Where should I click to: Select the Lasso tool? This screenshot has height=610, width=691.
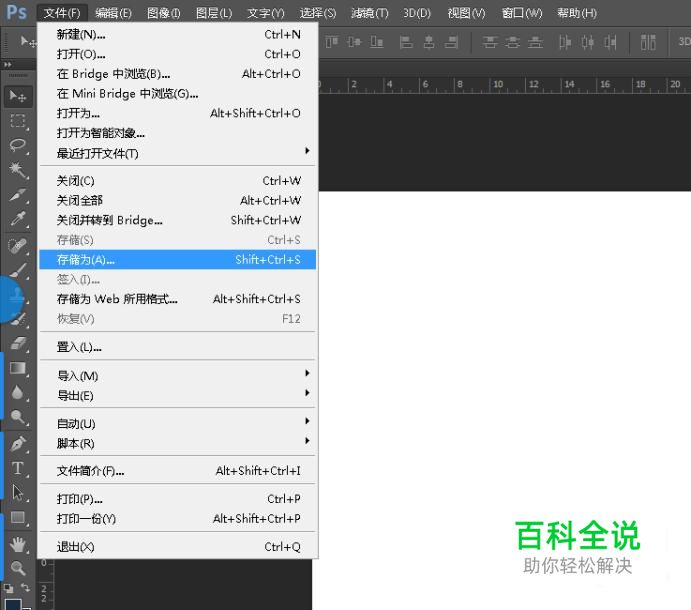click(x=18, y=145)
